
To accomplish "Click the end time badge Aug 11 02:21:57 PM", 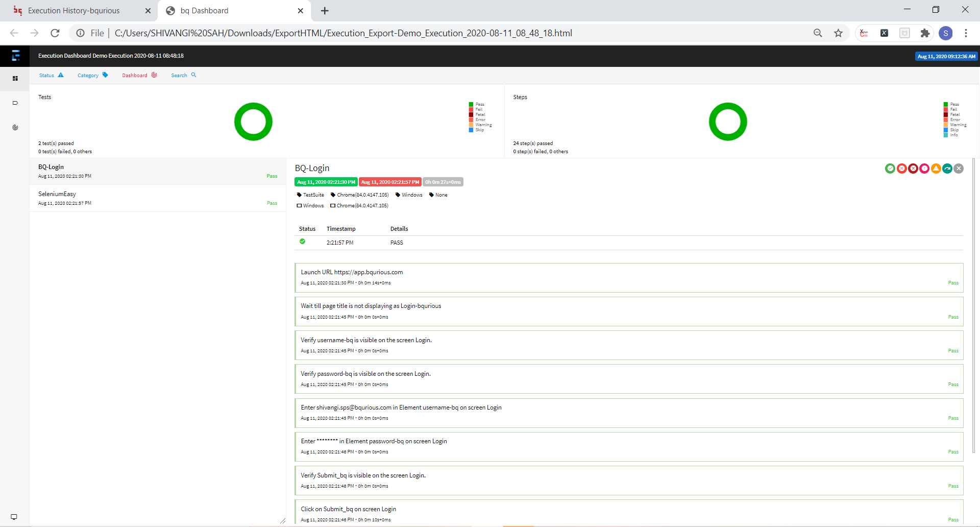I will 390,182.
